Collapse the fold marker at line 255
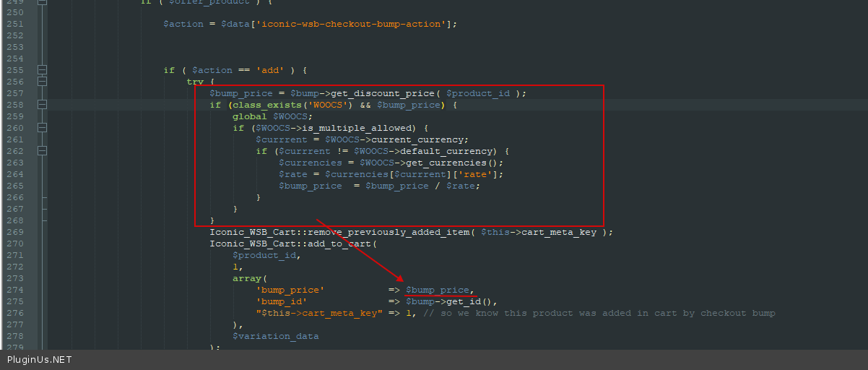Image resolution: width=868 pixels, height=370 pixels. coord(42,70)
